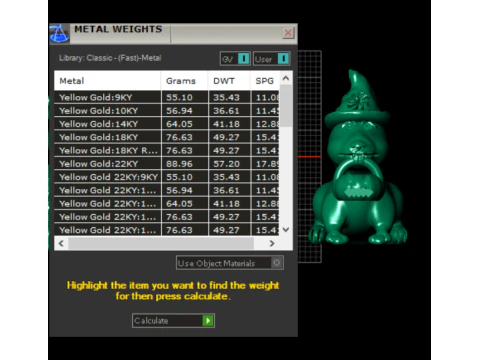
Task: Select the Yellow Gold:14KY row
Action: (167, 124)
